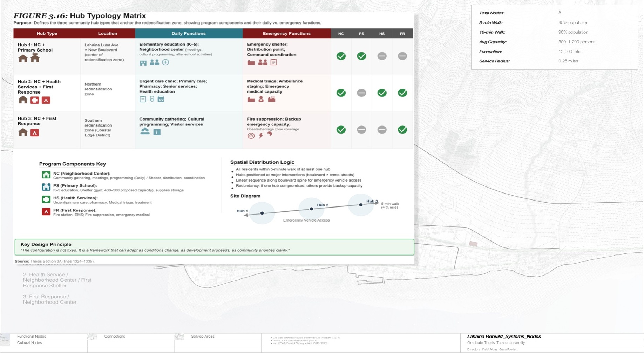
Task: Click the Rx pharmacy icon in Hub 2 row
Action: pyautogui.click(x=161, y=99)
